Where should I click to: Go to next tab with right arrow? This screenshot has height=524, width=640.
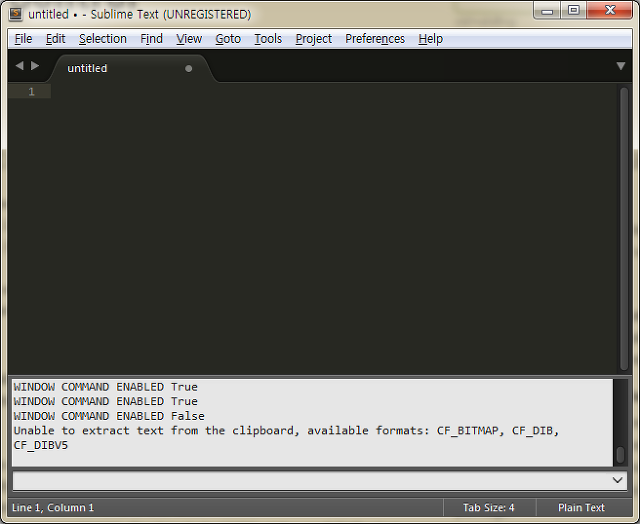35,66
